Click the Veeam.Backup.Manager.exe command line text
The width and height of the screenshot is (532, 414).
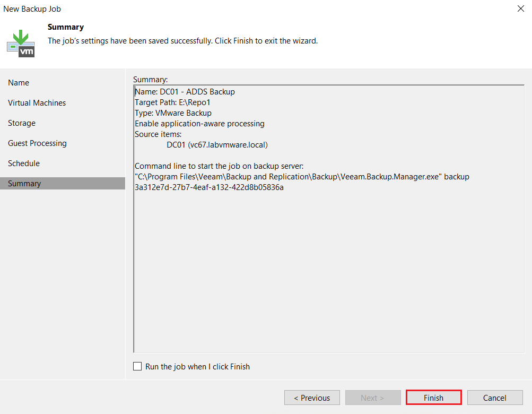(x=302, y=177)
